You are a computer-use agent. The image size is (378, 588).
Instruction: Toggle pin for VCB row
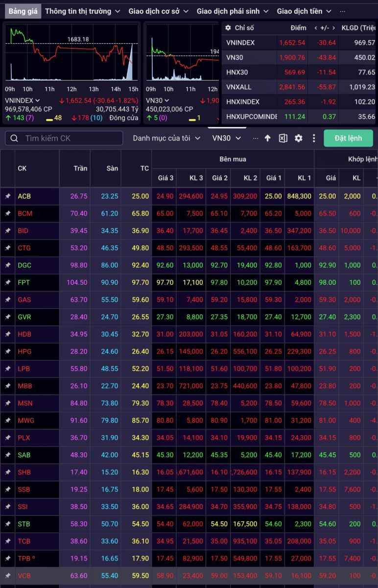click(8, 575)
